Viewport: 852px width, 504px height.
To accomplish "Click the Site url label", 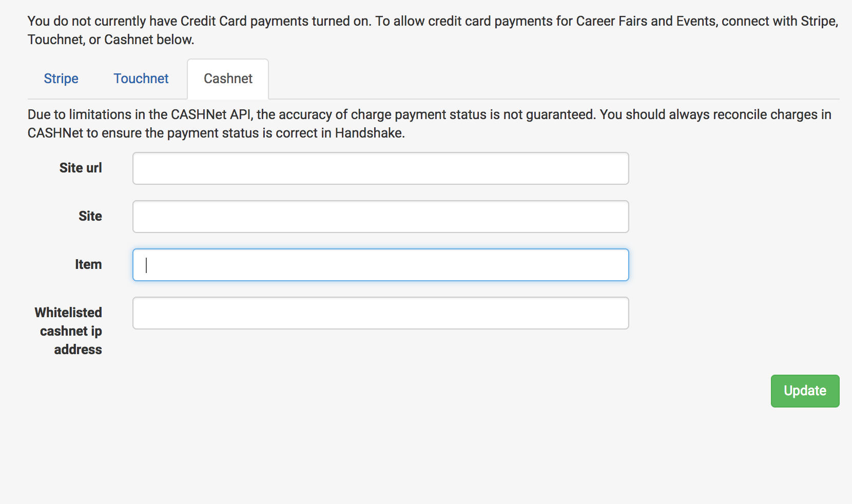I will click(80, 168).
